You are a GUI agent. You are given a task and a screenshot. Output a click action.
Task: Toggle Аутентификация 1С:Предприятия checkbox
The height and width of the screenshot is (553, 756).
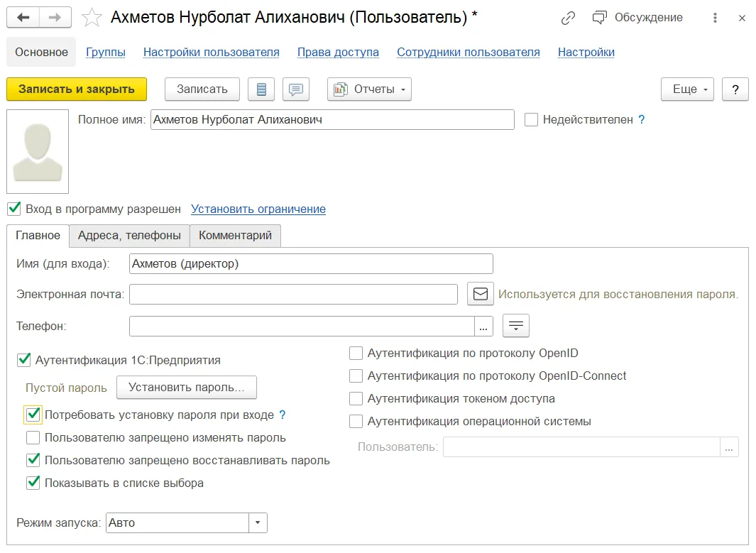click(24, 360)
